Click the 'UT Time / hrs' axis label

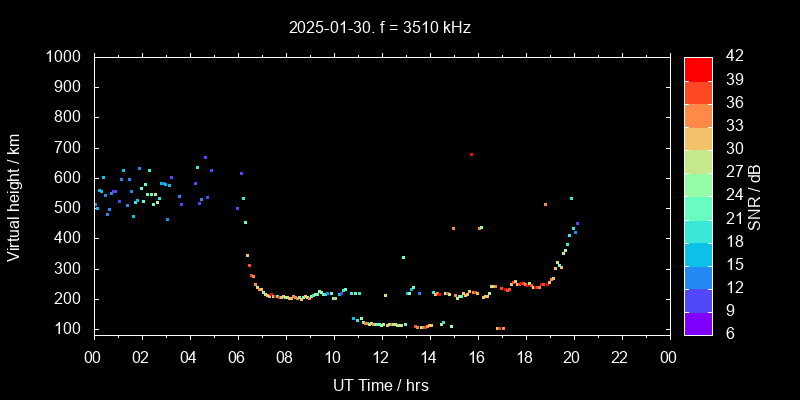(x=381, y=384)
